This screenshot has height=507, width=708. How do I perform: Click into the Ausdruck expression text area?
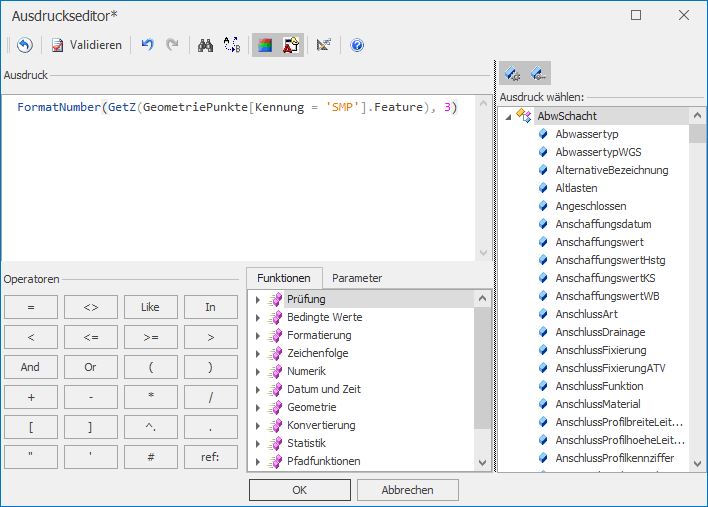coord(245,180)
